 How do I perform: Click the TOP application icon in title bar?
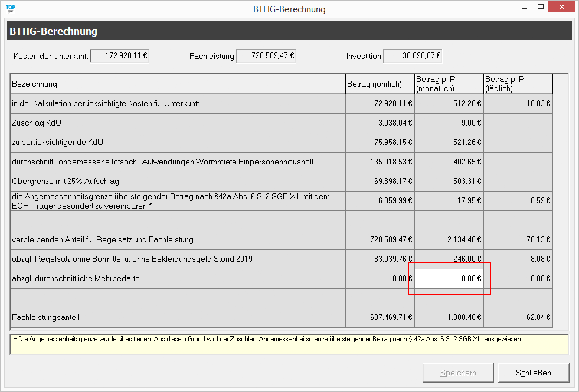click(10, 9)
